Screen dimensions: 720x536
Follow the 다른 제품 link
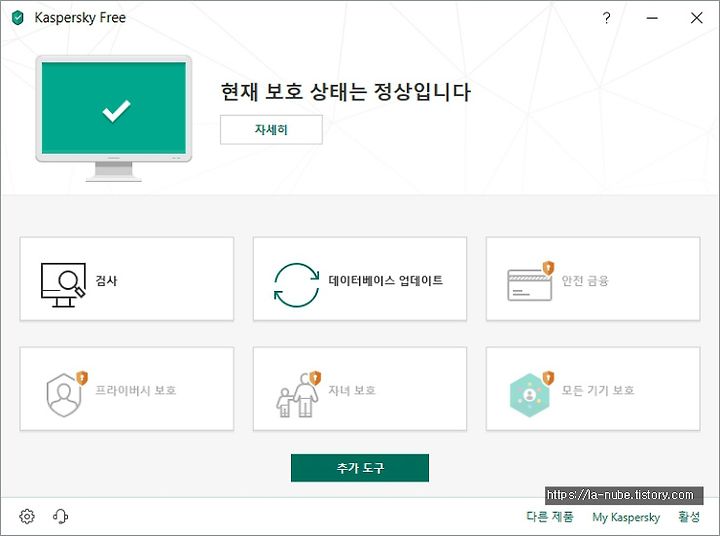click(550, 517)
